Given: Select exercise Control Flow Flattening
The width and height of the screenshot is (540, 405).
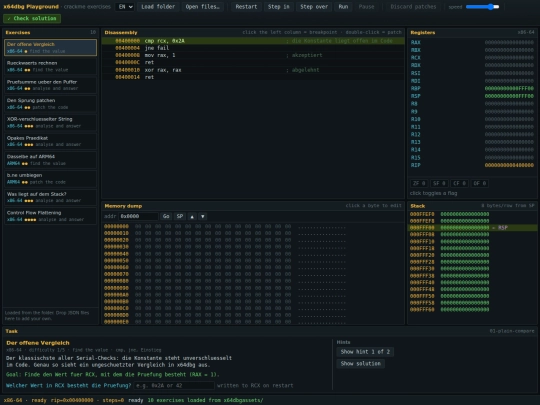Looking at the screenshot, I should (x=50, y=216).
